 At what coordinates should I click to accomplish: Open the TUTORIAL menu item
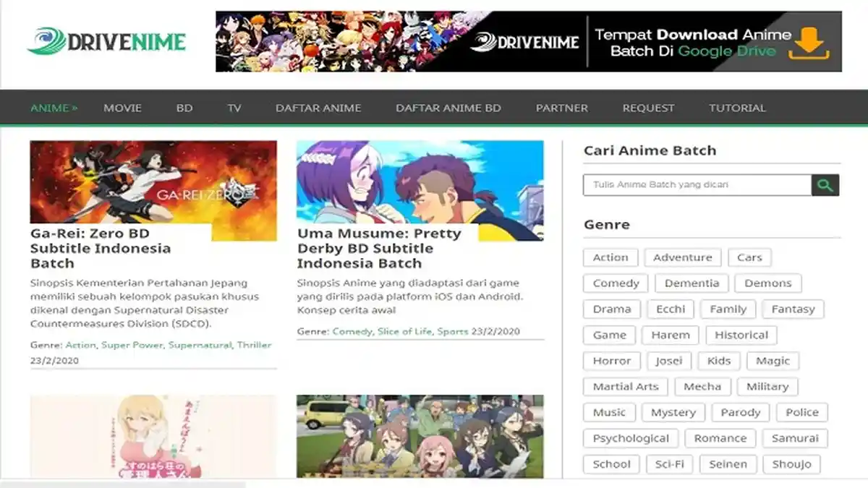[737, 108]
